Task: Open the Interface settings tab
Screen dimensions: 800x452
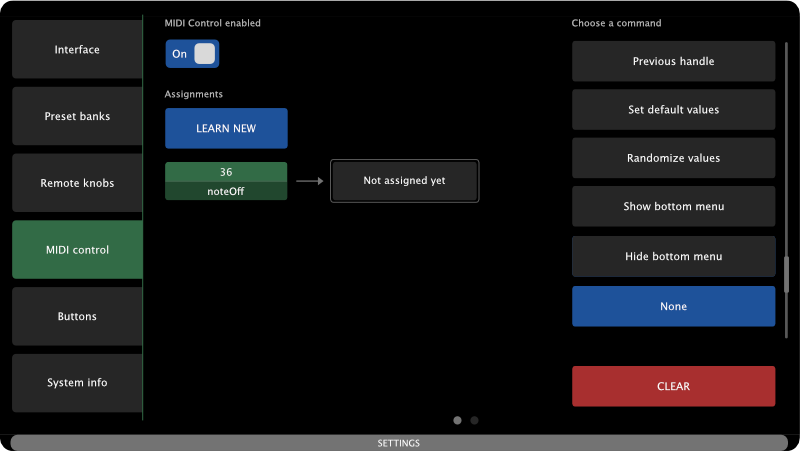Action: [x=77, y=49]
